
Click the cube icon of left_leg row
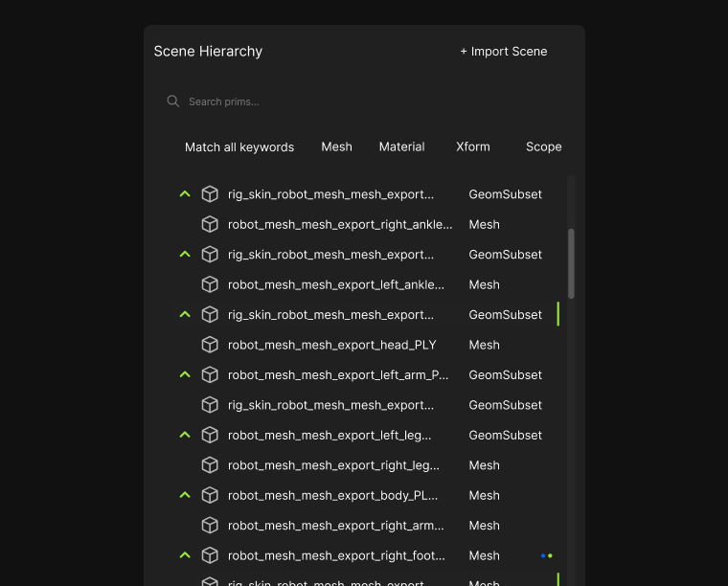[210, 436]
